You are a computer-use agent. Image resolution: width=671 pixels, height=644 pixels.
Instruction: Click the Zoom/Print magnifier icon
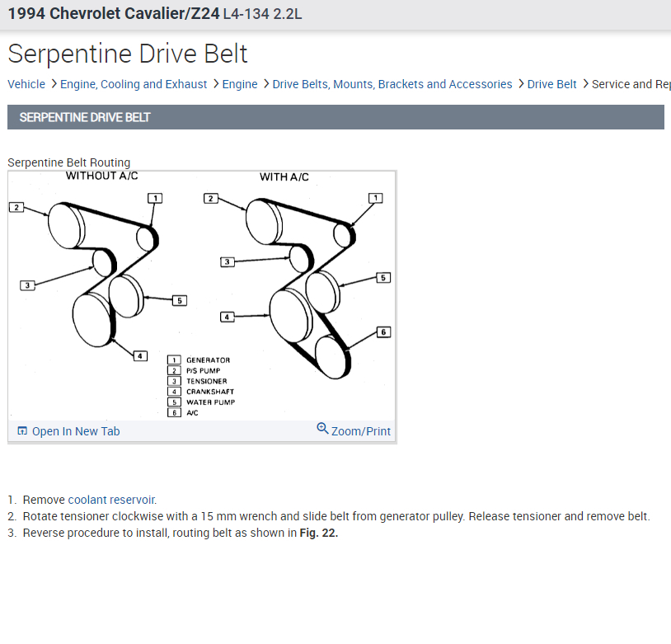[x=322, y=428]
